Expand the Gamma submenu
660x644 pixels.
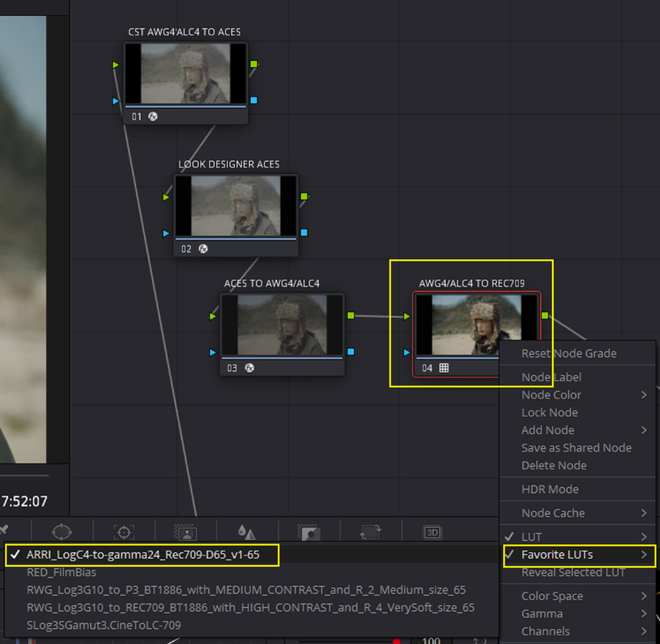(578, 613)
